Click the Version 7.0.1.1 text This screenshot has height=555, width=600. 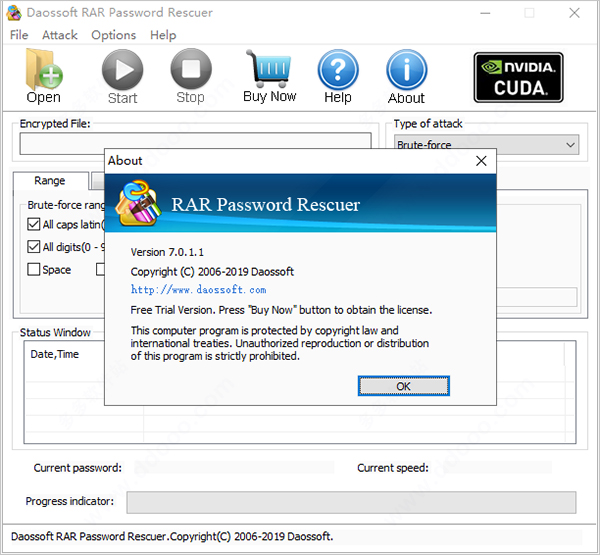pyautogui.click(x=167, y=252)
